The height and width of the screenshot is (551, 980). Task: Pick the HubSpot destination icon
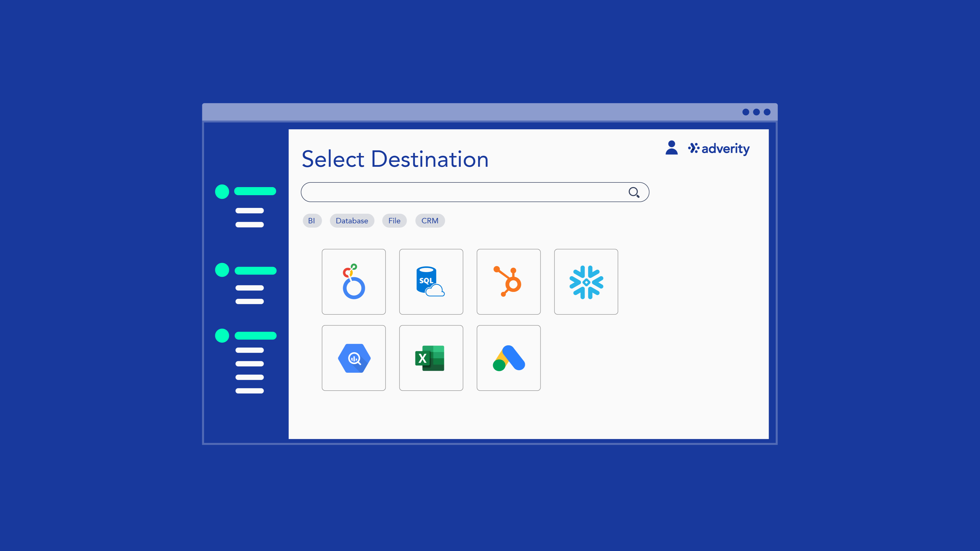tap(508, 281)
